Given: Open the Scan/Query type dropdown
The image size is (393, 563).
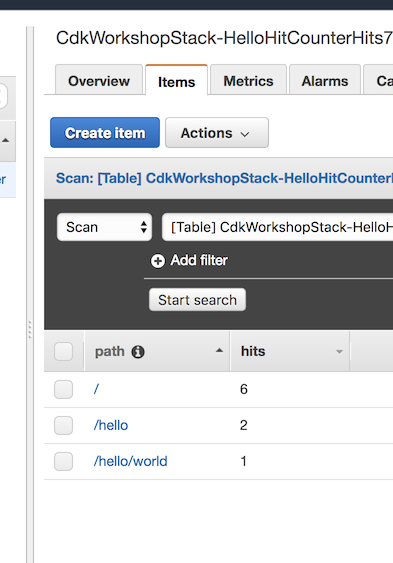Looking at the screenshot, I should point(104,227).
